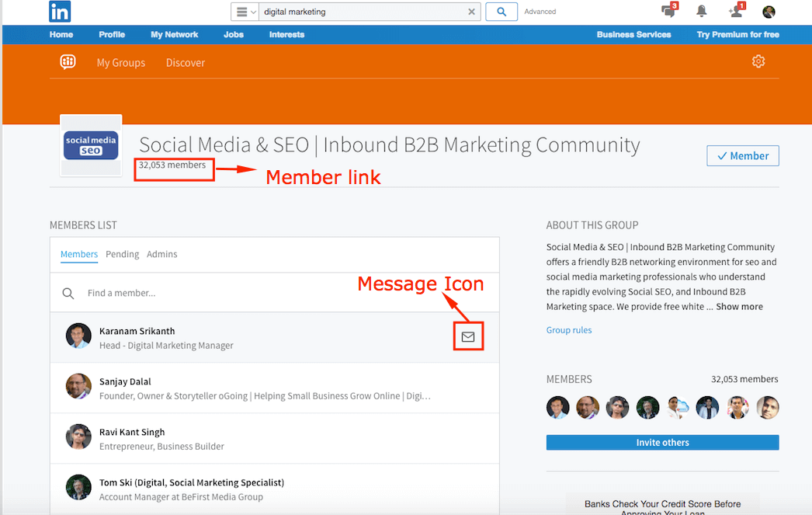812x515 pixels.
Task: Open the search category dropdown
Action: pyautogui.click(x=245, y=12)
